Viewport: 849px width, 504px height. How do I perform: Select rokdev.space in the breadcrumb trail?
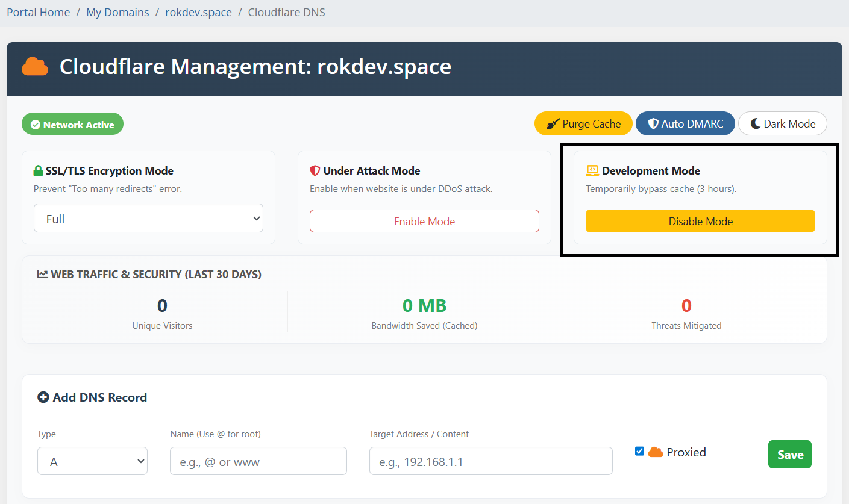coord(198,12)
